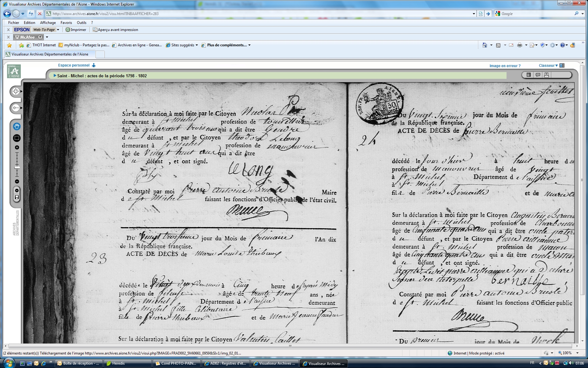Open the Affichage menu
The image size is (588, 368).
(48, 23)
